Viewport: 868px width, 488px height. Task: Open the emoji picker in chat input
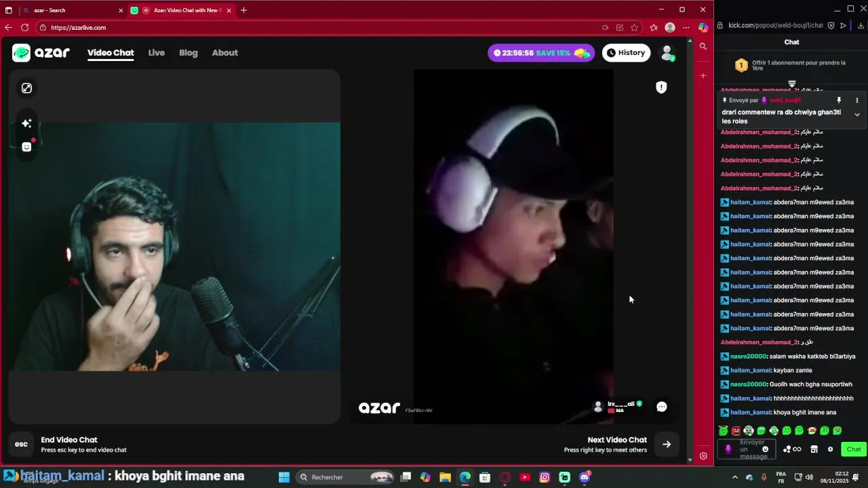pyautogui.click(x=766, y=449)
